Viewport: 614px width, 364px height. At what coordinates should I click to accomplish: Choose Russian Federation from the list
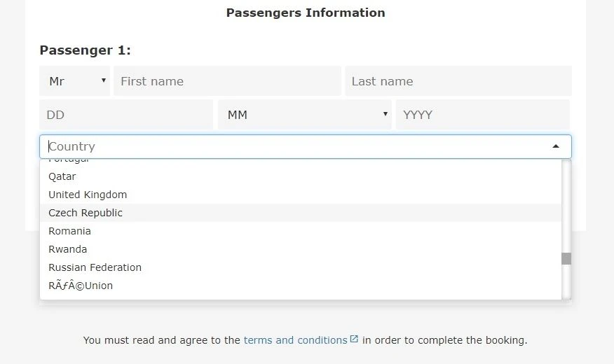[x=301, y=267]
